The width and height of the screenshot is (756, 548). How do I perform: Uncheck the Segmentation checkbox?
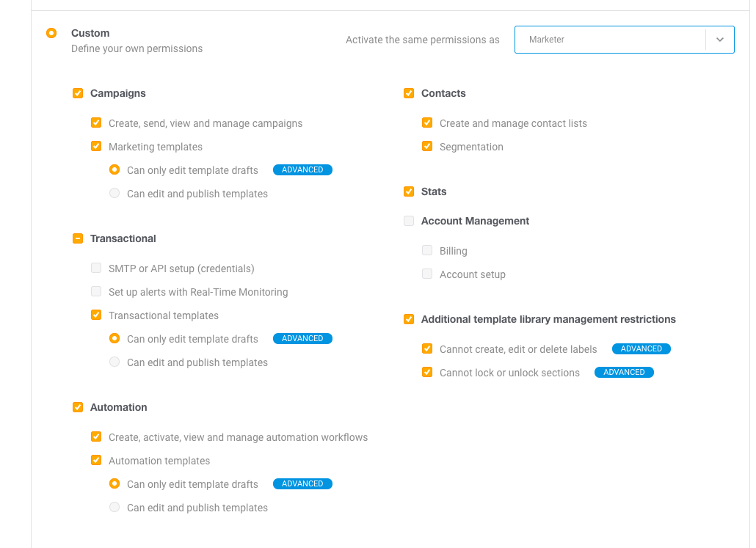tap(427, 147)
